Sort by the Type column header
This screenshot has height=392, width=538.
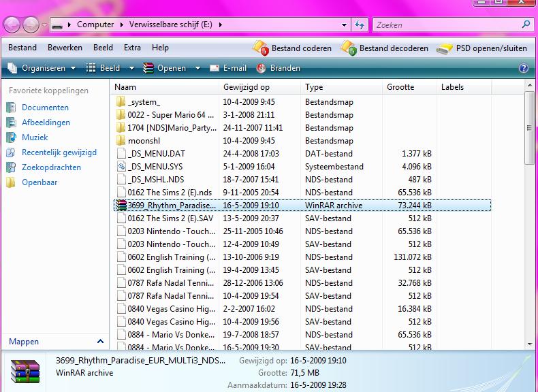click(341, 87)
